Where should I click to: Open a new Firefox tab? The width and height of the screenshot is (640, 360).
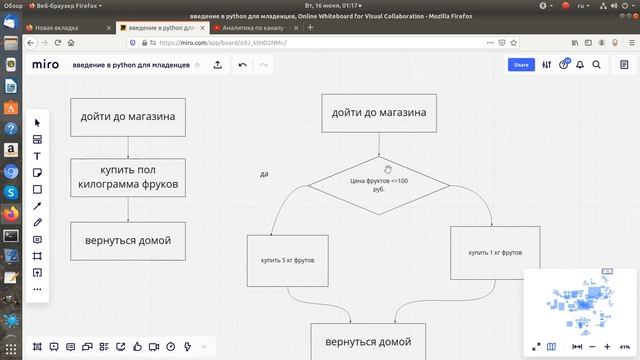tap(310, 27)
